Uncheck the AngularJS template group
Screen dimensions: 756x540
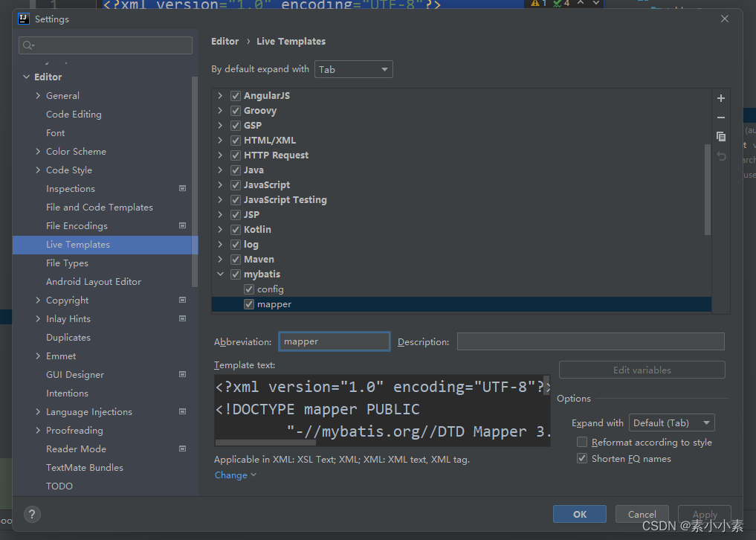(236, 95)
